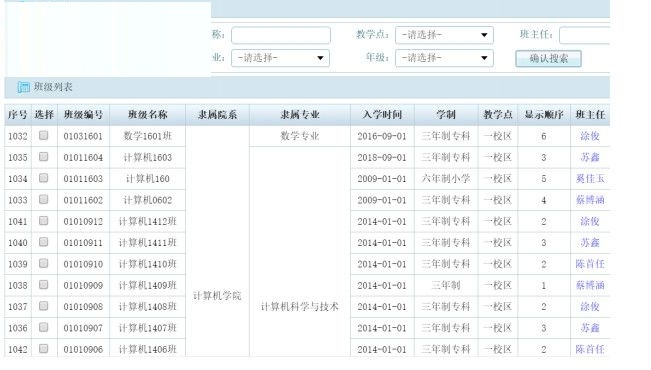Select the checkbox in row 1034

pyautogui.click(x=44, y=178)
